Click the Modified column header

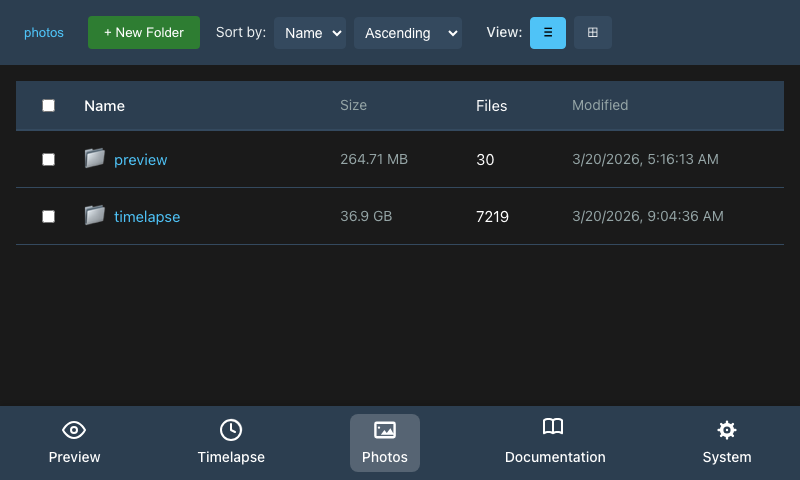pos(600,105)
